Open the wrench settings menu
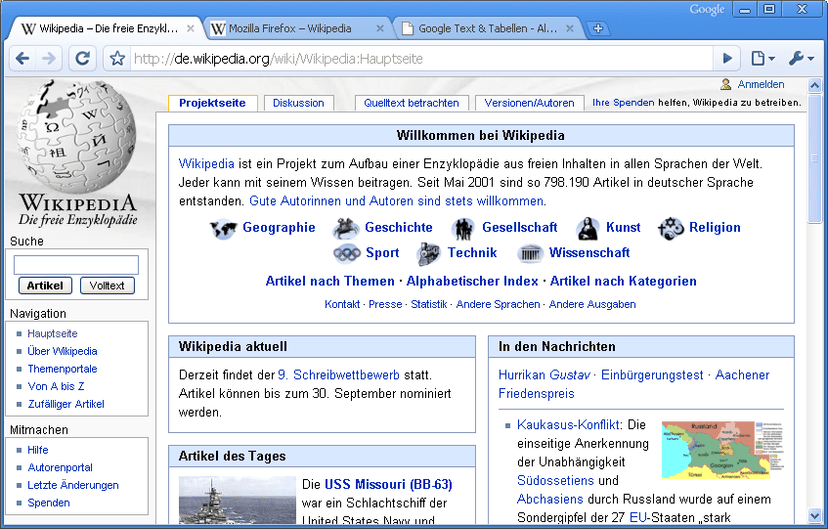 pos(801,58)
